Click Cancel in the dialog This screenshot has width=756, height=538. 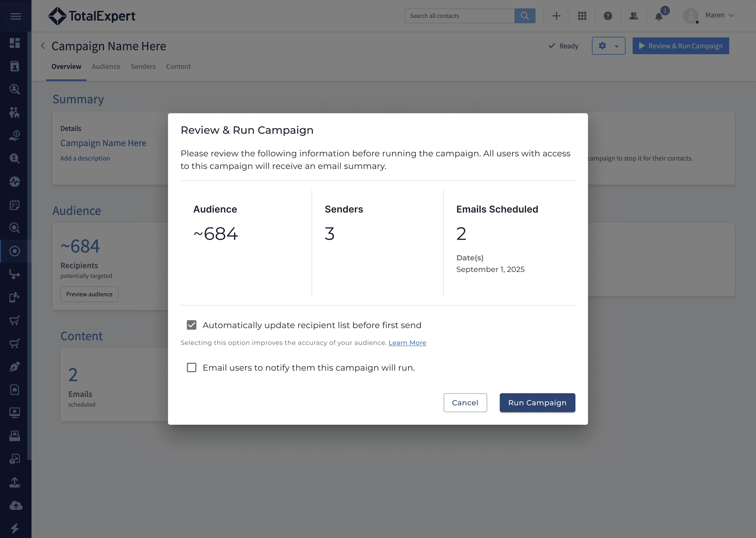click(465, 403)
